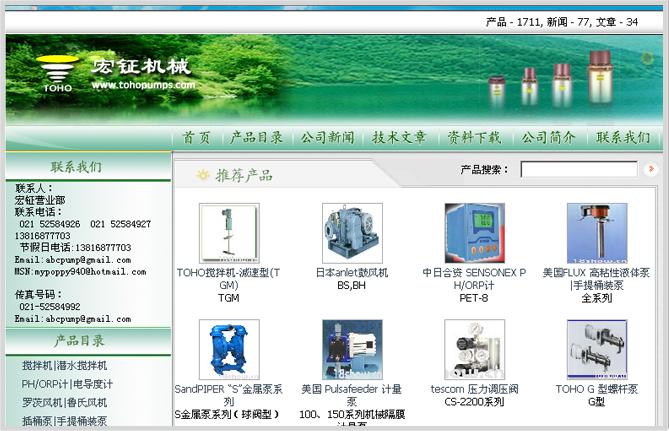669x431 pixels.
Task: Click the TOHO logo in the banner
Action: (57, 73)
